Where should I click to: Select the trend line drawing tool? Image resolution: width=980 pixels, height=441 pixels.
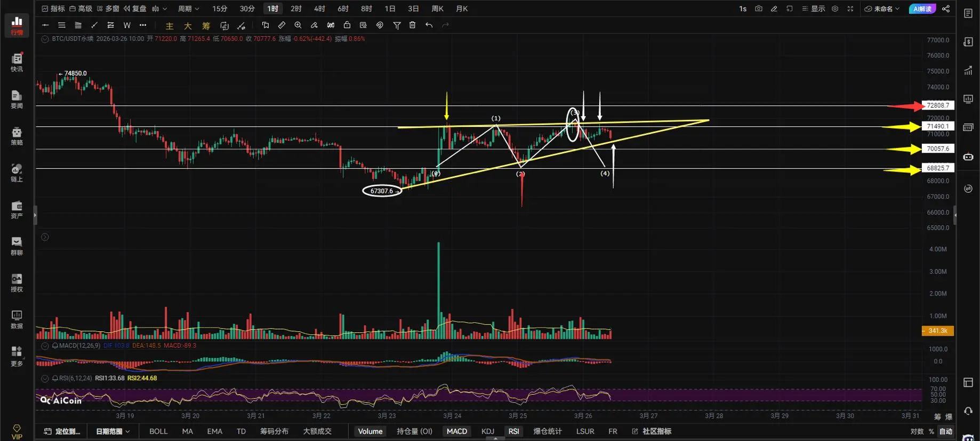pyautogui.click(x=94, y=25)
